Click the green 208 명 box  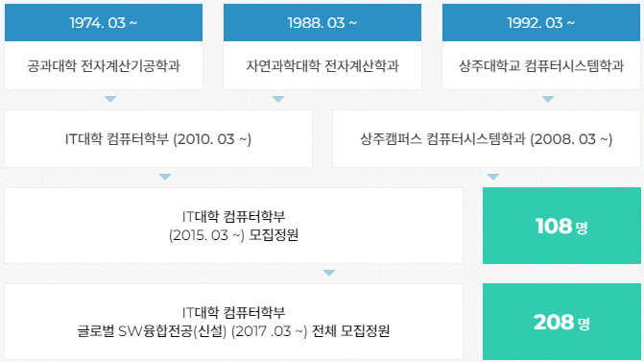pos(561,322)
